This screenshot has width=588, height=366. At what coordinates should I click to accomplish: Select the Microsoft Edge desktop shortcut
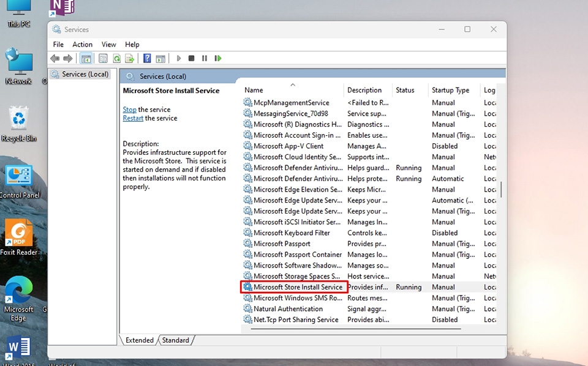(x=18, y=299)
